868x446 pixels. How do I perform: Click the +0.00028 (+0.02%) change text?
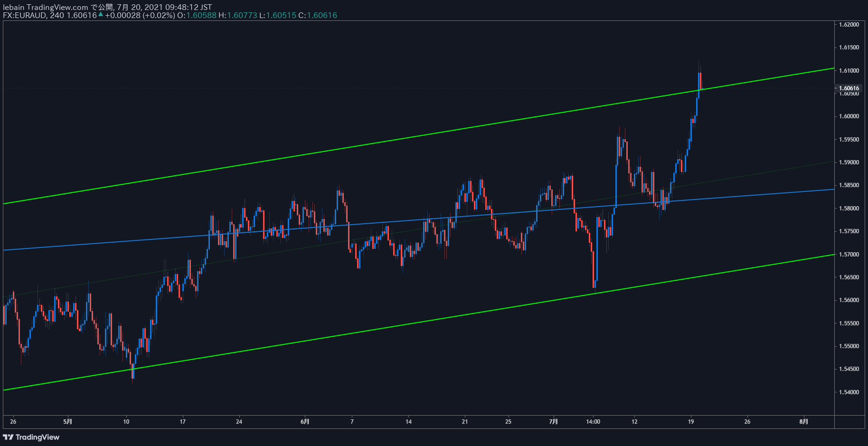pyautogui.click(x=140, y=15)
